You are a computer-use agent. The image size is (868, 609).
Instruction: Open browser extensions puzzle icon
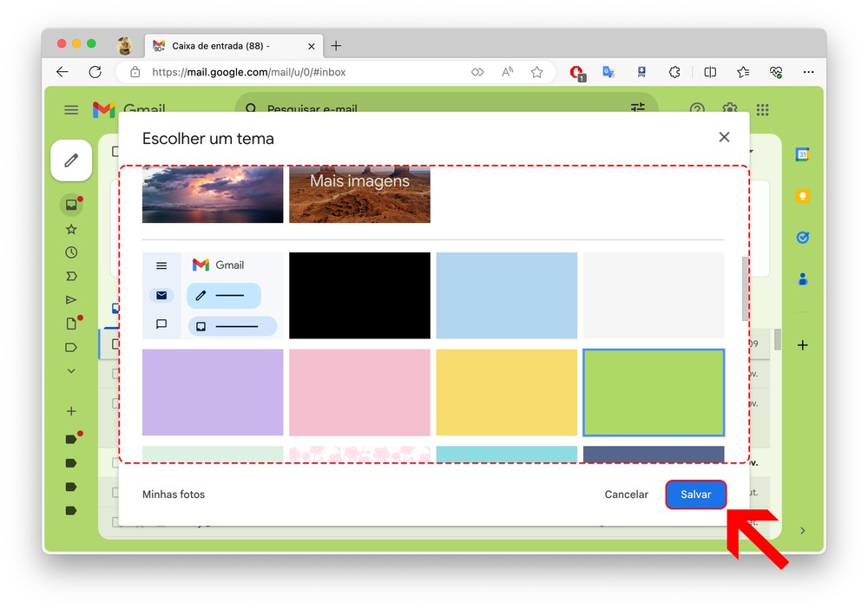coord(674,72)
